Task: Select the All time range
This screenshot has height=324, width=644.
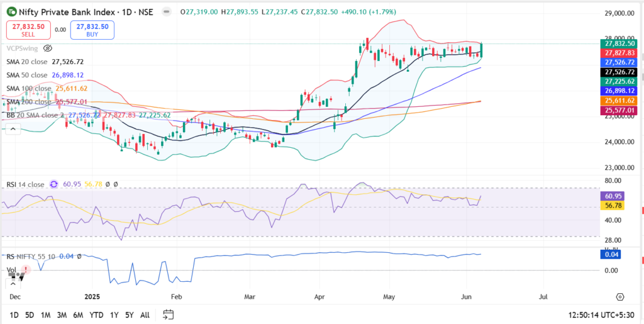Action: [x=145, y=315]
